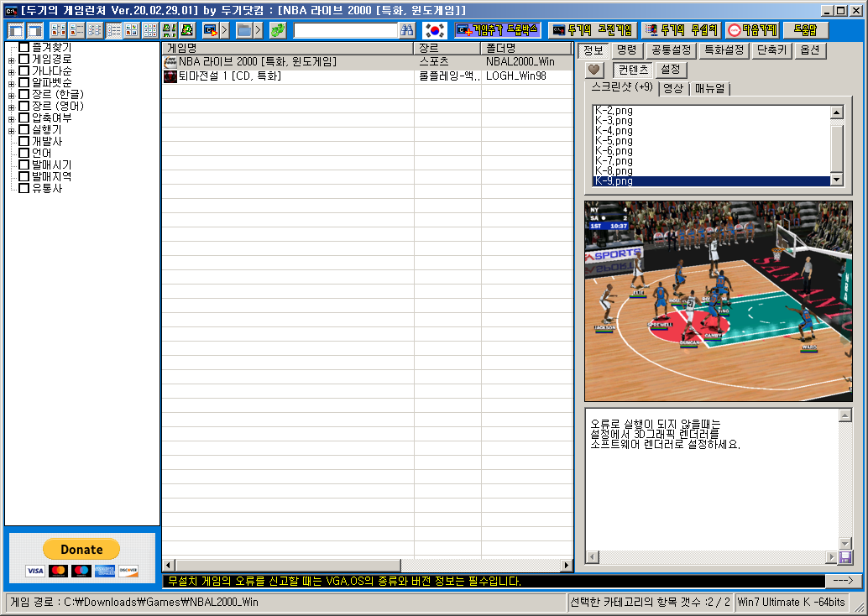Open the folder arrow dropdown

click(258, 30)
